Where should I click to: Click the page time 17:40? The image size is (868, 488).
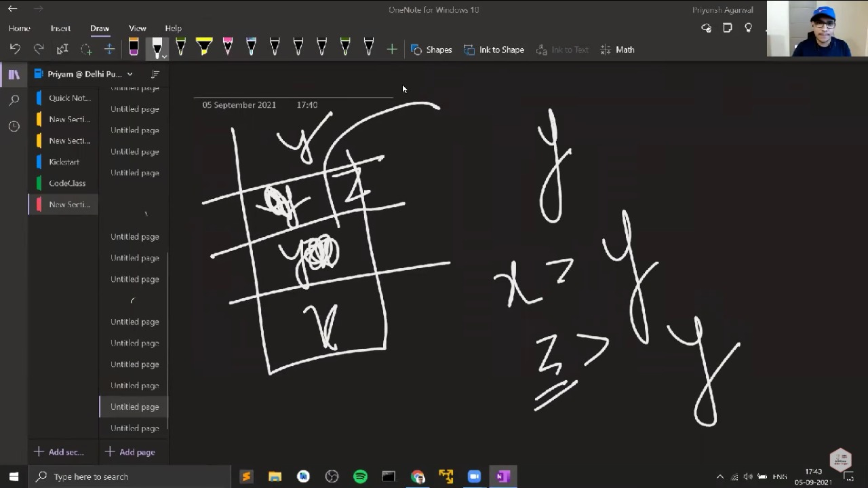coord(307,105)
